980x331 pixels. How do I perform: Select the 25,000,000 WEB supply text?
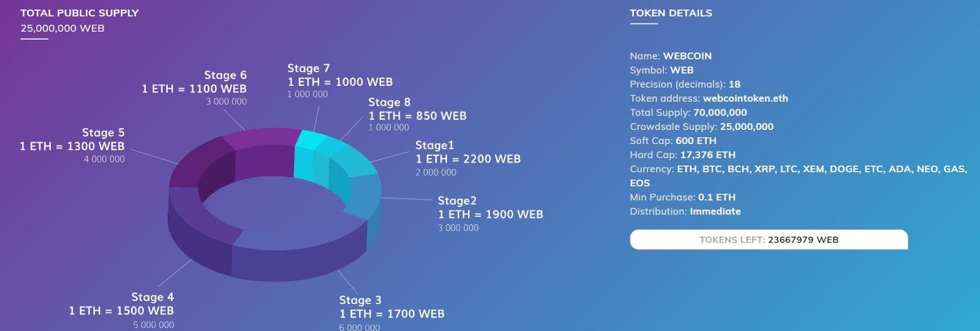coord(62,28)
